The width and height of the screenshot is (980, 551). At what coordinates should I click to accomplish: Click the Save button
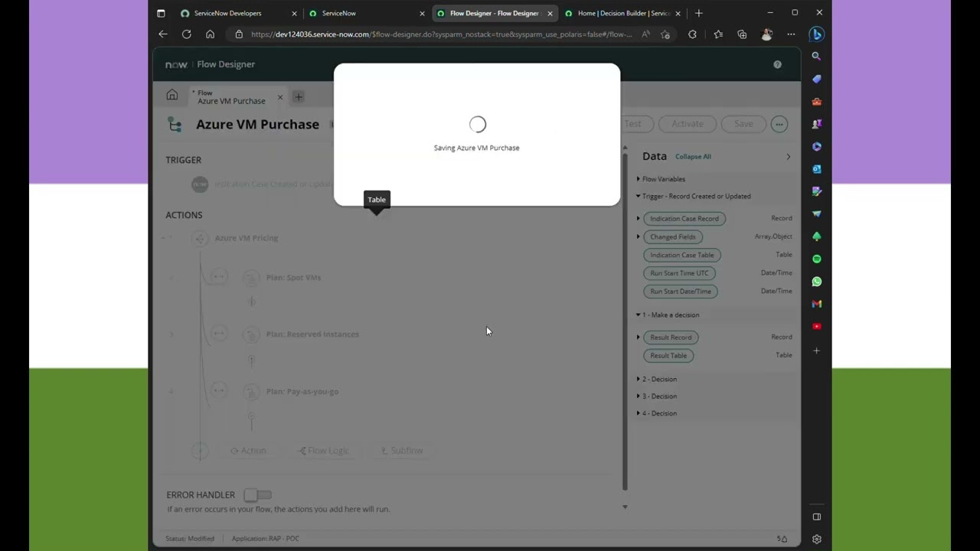point(743,124)
